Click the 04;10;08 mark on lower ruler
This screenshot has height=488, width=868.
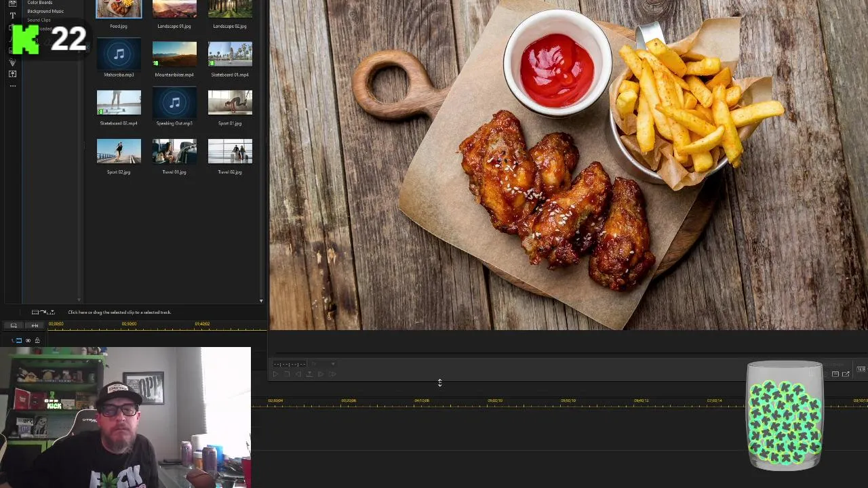pyautogui.click(x=422, y=401)
